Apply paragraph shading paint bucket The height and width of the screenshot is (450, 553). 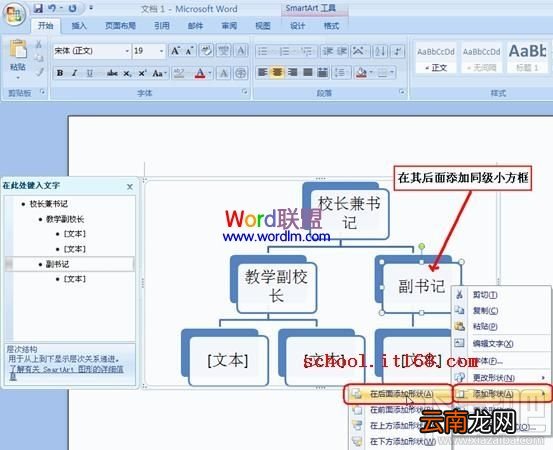[361, 73]
